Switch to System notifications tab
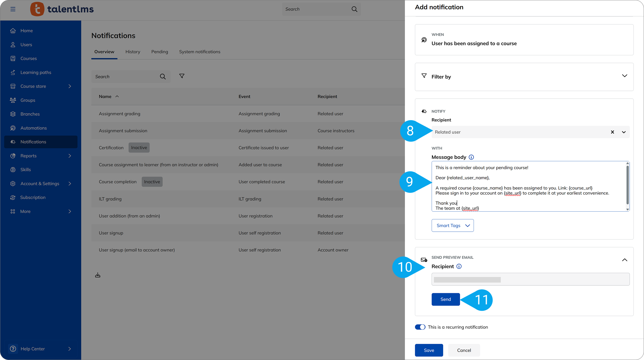 (199, 52)
